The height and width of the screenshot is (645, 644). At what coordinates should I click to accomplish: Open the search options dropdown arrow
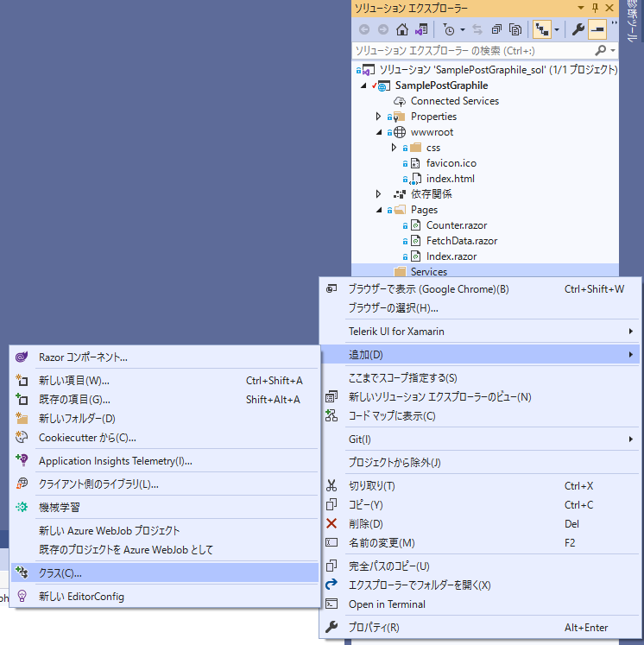613,51
